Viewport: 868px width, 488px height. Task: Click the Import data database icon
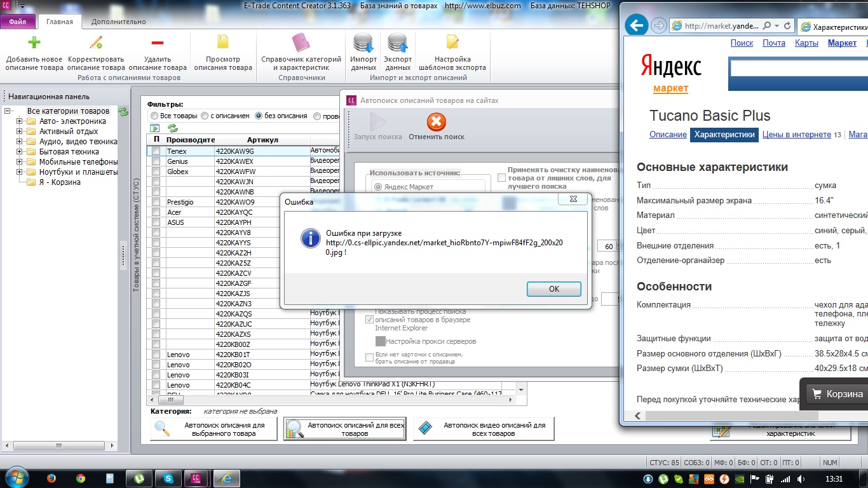(363, 43)
